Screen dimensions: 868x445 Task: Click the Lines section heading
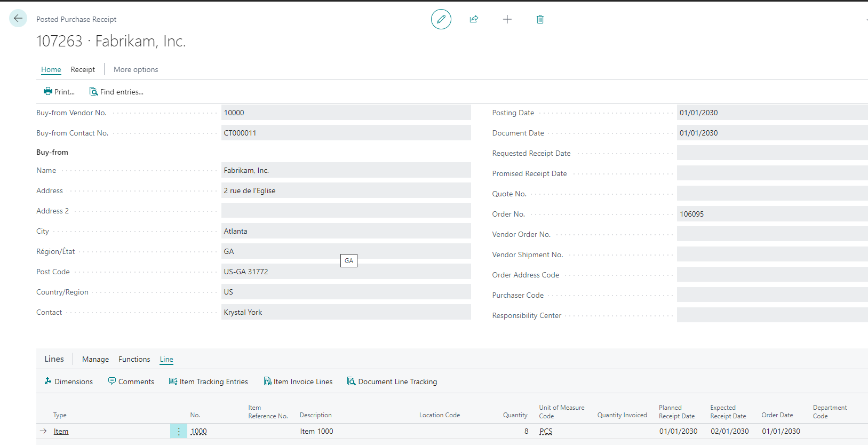(54, 359)
